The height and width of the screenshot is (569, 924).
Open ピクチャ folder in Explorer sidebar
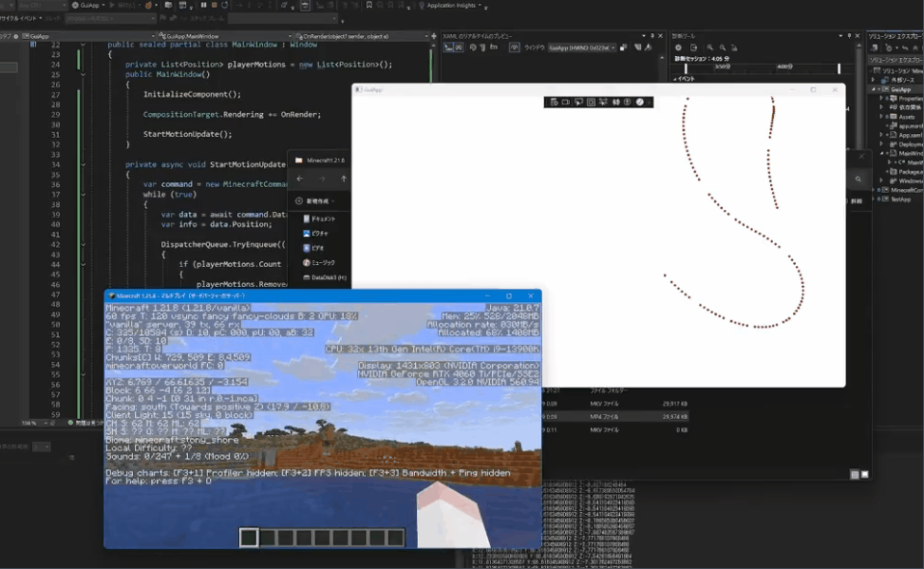pyautogui.click(x=316, y=234)
